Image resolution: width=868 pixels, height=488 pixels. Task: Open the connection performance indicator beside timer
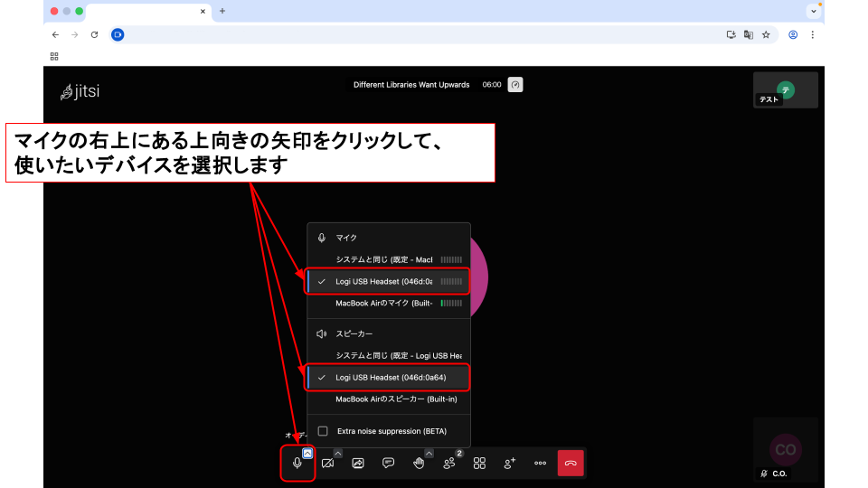[x=515, y=85]
